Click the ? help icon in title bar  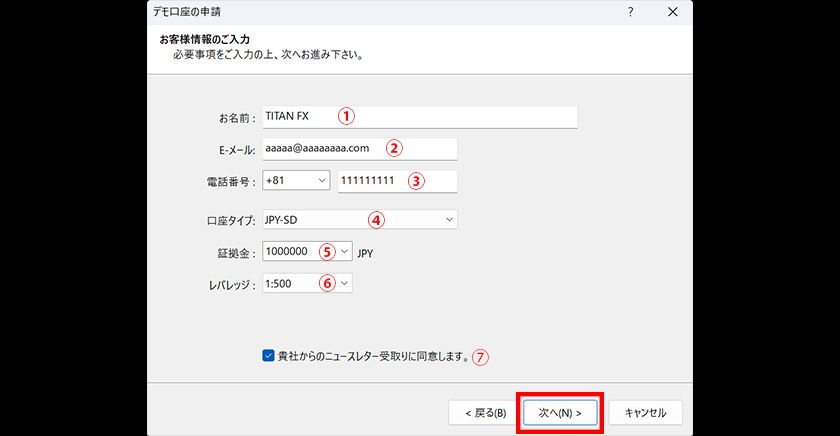[631, 12]
